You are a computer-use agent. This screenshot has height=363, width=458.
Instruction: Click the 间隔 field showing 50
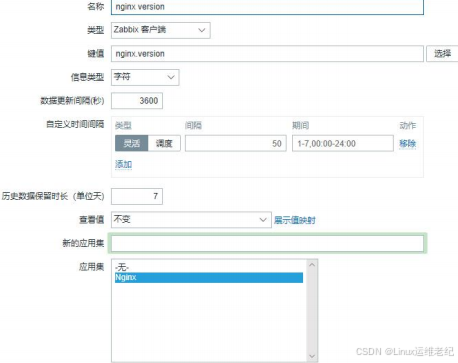(236, 143)
